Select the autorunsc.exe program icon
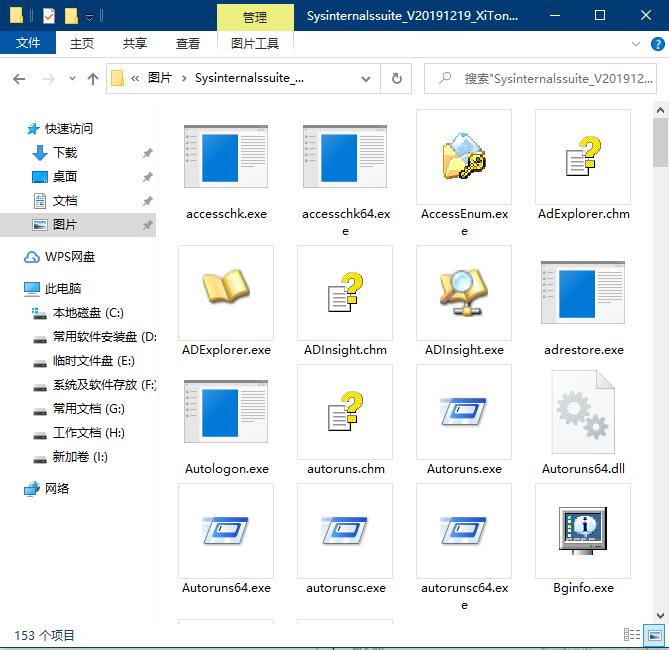The image size is (669, 650). (345, 530)
